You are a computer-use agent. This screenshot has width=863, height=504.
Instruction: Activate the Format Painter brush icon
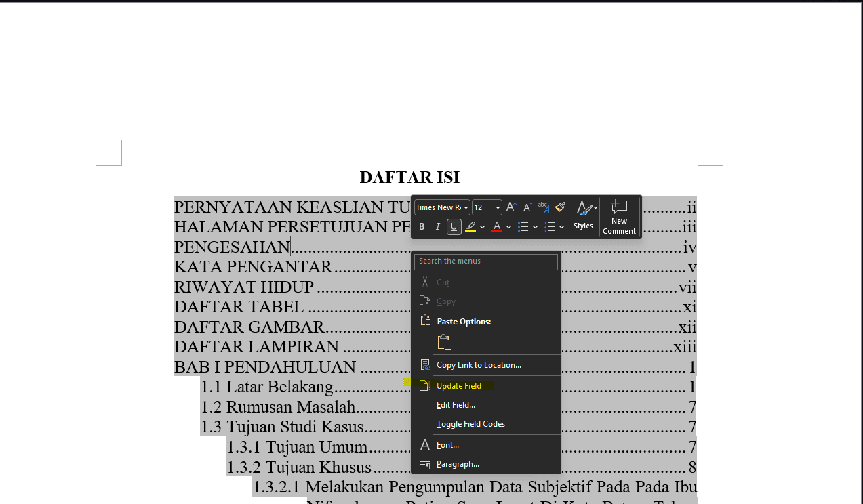click(560, 207)
